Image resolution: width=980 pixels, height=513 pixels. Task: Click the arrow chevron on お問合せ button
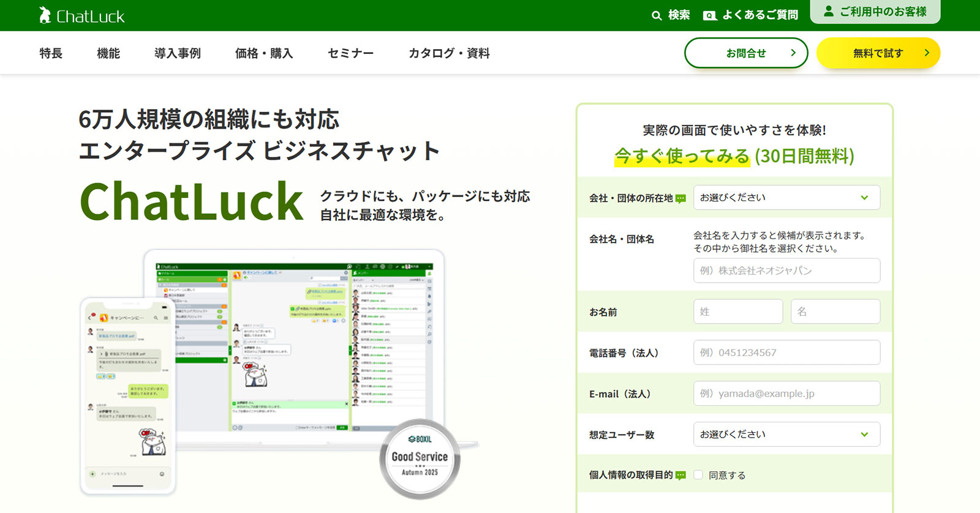pyautogui.click(x=793, y=53)
